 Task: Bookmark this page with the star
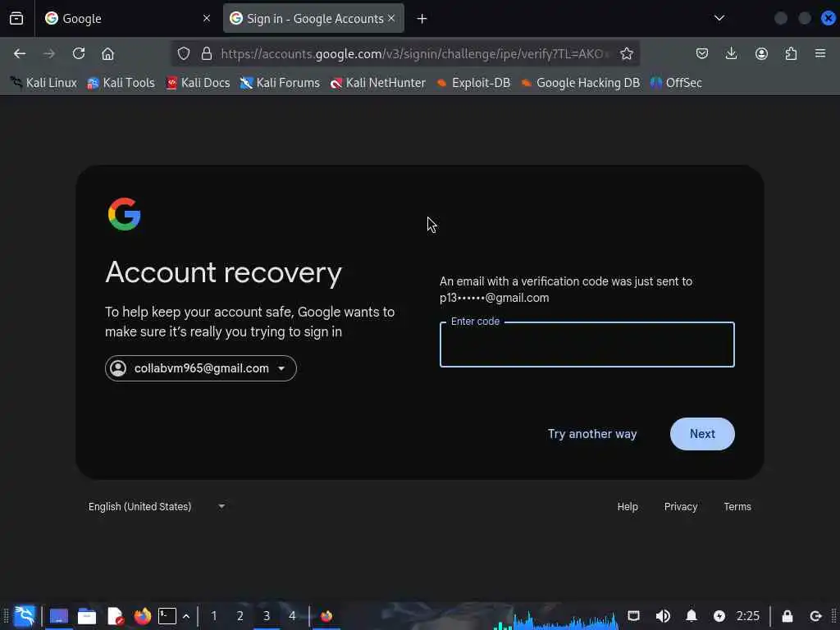[626, 53]
